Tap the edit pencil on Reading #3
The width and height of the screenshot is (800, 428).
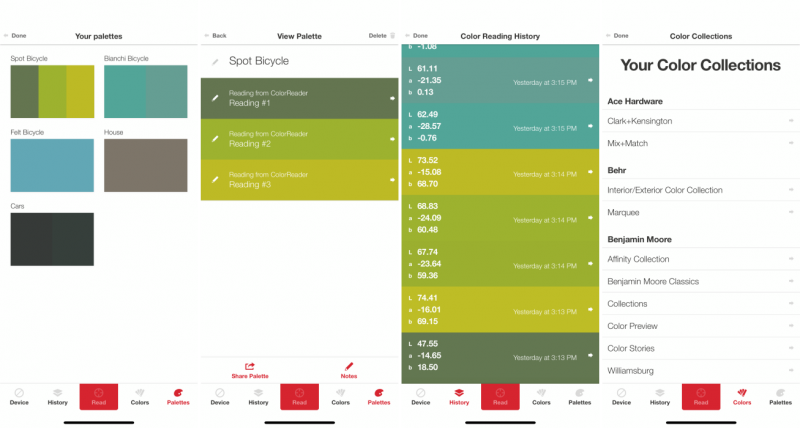pyautogui.click(x=214, y=179)
